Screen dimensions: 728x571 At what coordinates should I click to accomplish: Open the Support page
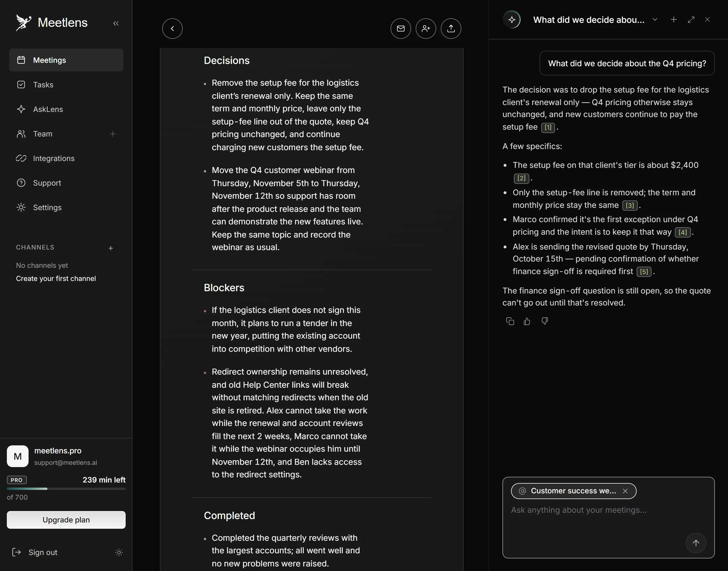pos(66,183)
